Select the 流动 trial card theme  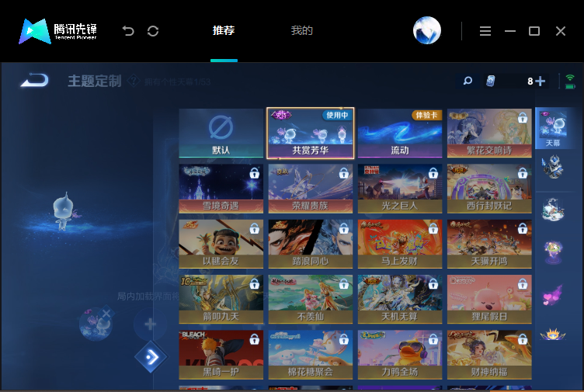tap(400, 133)
